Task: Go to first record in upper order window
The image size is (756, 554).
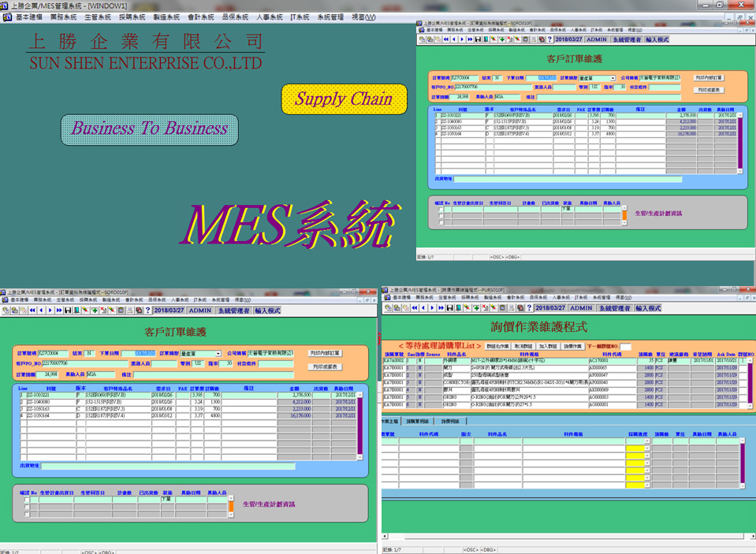Action: 446,39
